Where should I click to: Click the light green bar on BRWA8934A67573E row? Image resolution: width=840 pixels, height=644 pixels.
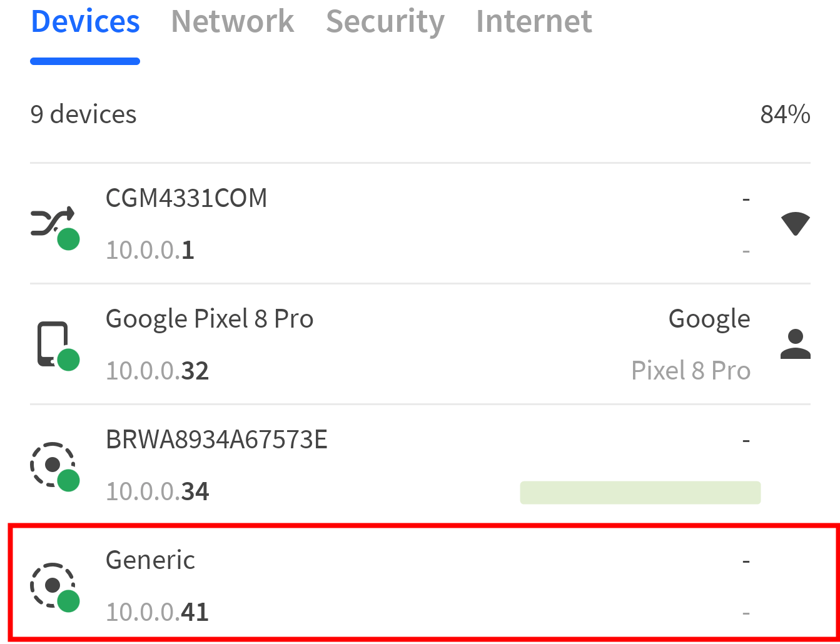click(640, 492)
